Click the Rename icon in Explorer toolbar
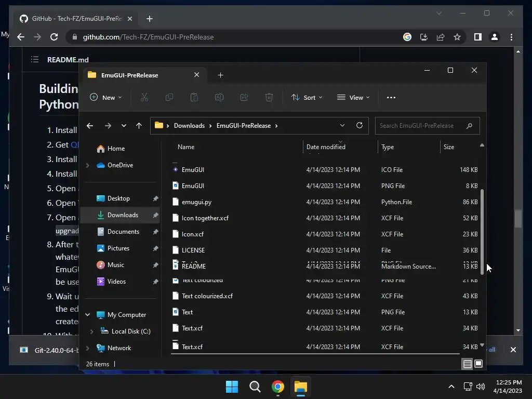 pyautogui.click(x=219, y=97)
